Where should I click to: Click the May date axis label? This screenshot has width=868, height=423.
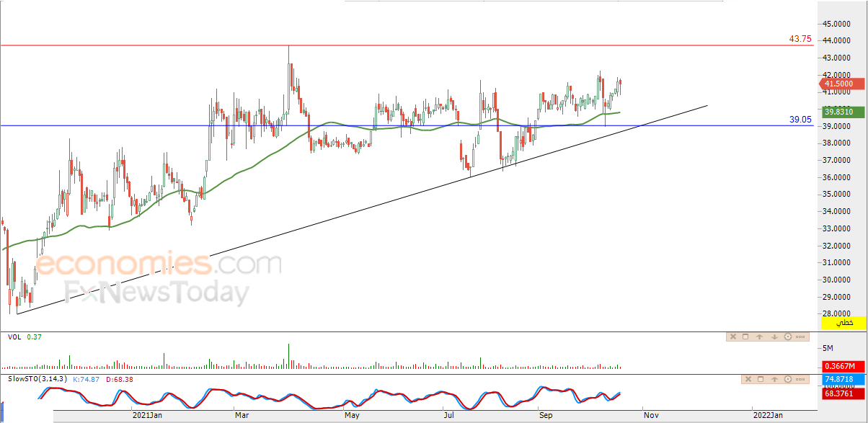[x=352, y=415]
